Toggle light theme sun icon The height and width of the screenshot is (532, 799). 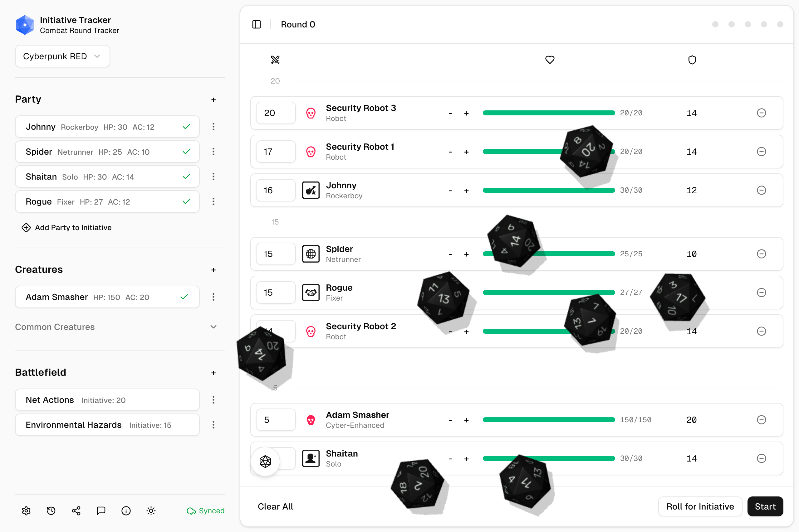point(151,510)
